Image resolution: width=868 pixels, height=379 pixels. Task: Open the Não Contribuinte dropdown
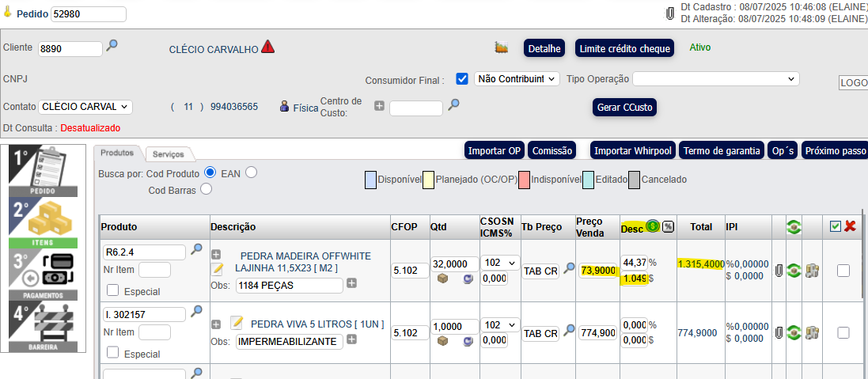pyautogui.click(x=517, y=79)
